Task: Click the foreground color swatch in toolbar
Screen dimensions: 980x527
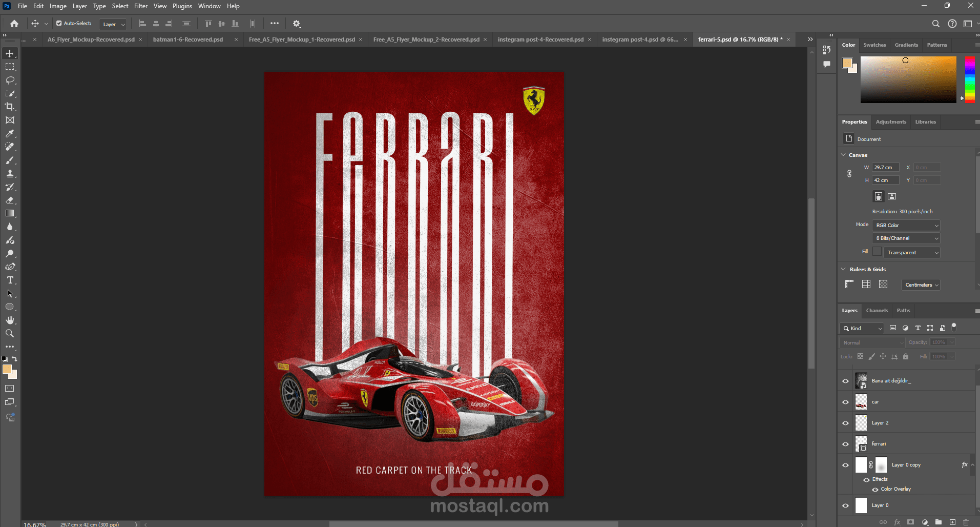Action: (7, 369)
